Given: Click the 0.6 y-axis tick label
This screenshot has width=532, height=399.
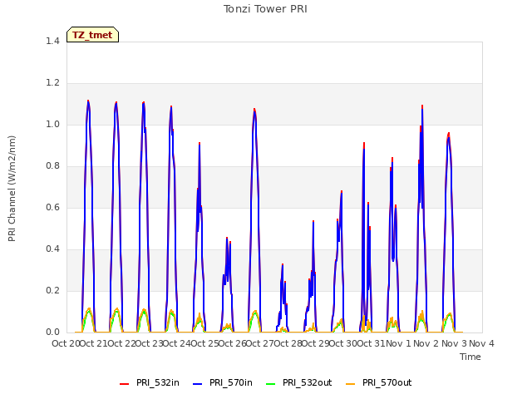Looking at the screenshot, I should [52, 207].
